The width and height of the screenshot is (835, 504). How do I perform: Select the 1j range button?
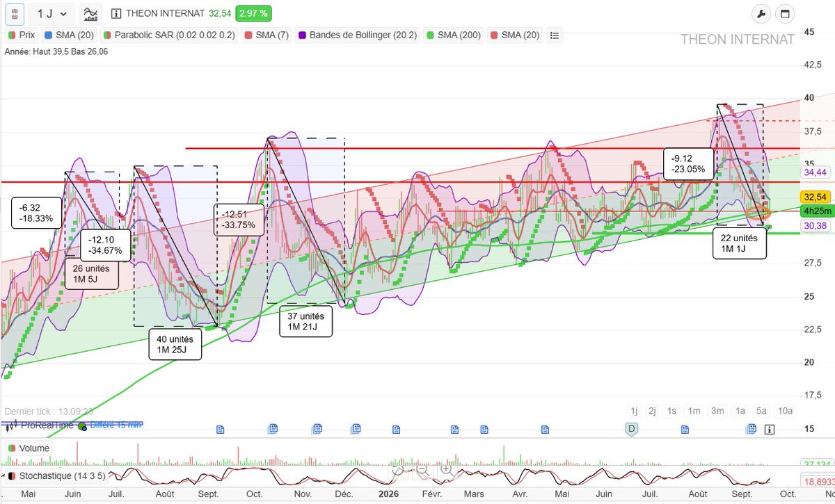[634, 411]
